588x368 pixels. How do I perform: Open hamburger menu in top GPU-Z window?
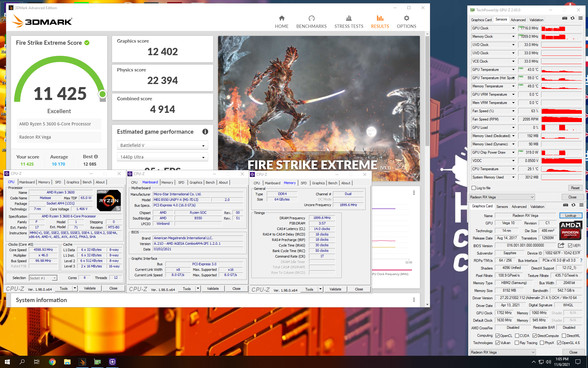coord(580,18)
